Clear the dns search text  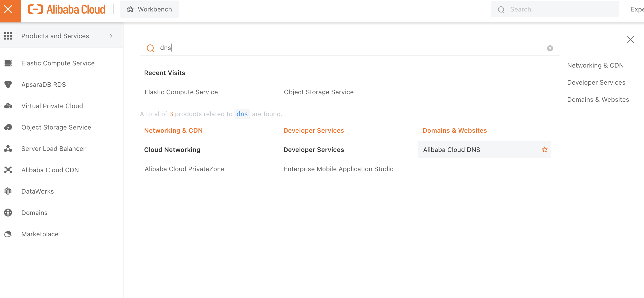(550, 48)
